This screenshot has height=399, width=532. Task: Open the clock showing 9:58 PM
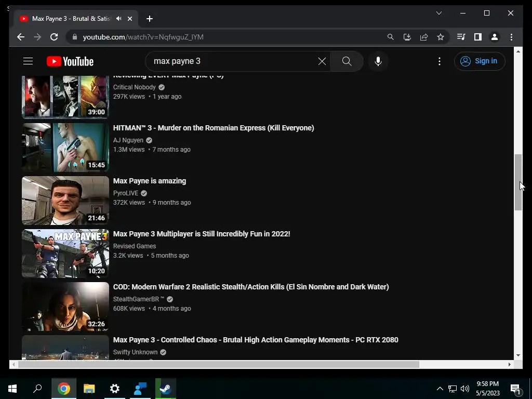(x=487, y=389)
